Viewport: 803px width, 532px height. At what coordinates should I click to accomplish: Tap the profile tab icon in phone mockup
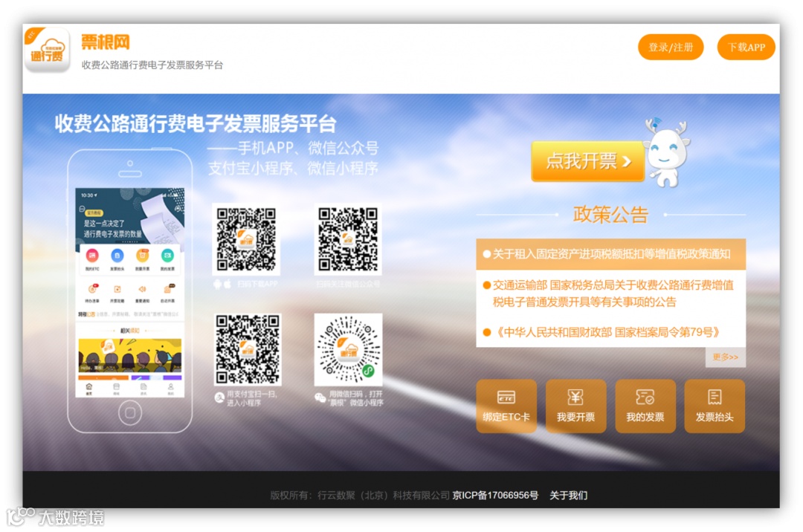tap(170, 388)
